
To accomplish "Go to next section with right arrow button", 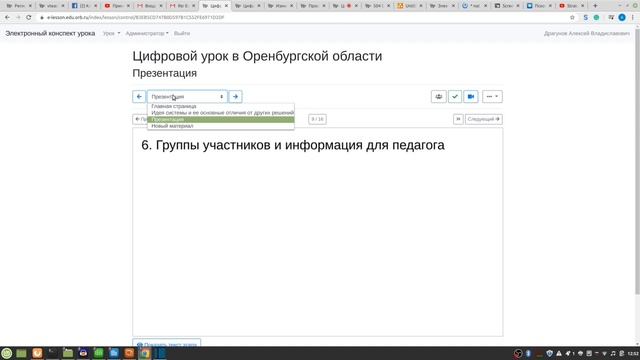I will pyautogui.click(x=236, y=97).
